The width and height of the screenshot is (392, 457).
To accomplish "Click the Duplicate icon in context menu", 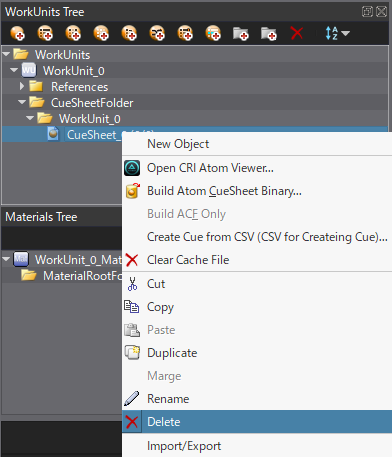I will click(132, 353).
